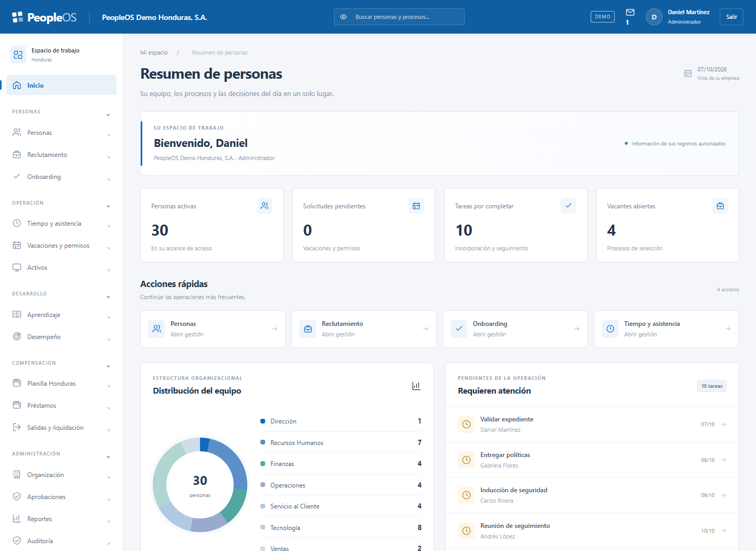The image size is (756, 551).
Task: Click the clock icon beside Entregar políticas
Action: tap(466, 460)
